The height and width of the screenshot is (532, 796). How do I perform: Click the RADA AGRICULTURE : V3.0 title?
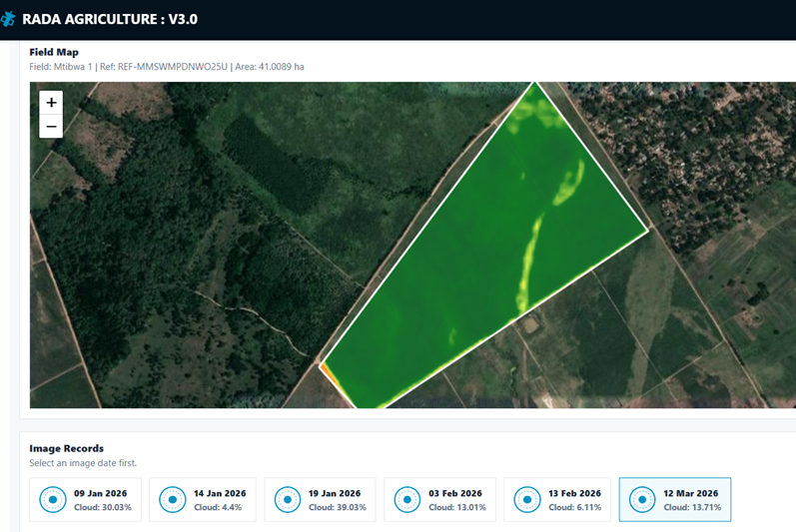point(110,19)
